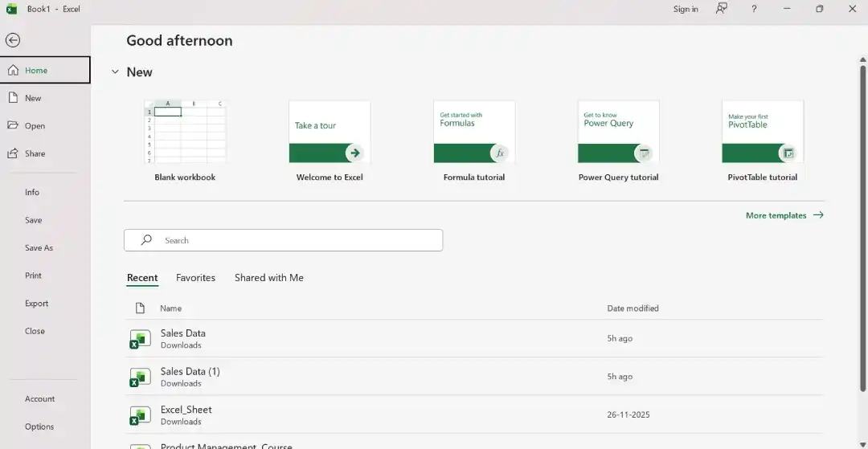Click the More templates link
This screenshot has height=449, width=868.
pos(776,215)
